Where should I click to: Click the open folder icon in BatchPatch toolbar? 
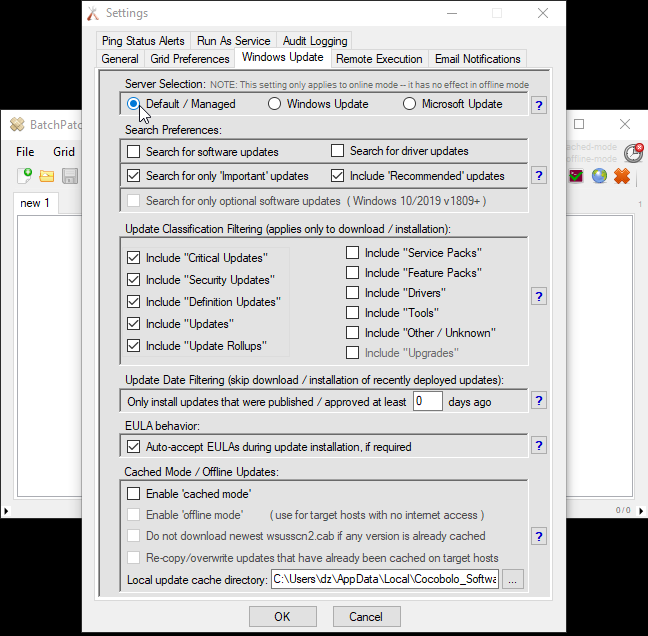(47, 176)
